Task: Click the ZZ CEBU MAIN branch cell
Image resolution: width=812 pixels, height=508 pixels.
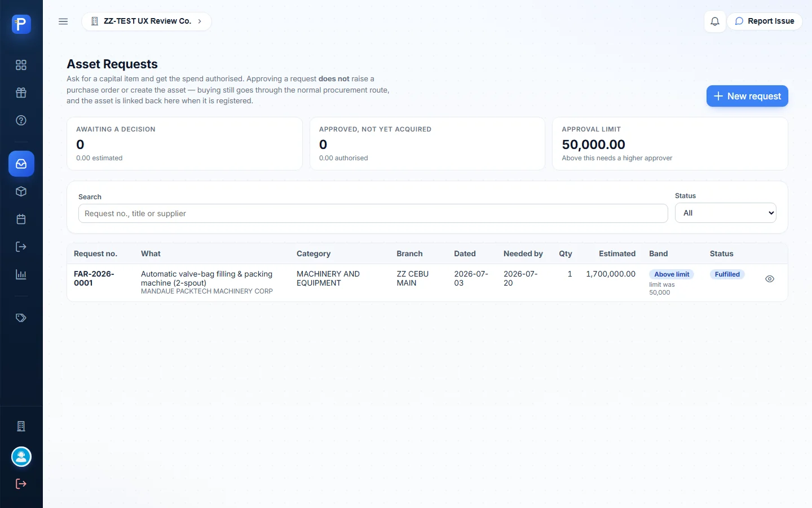Action: [413, 278]
